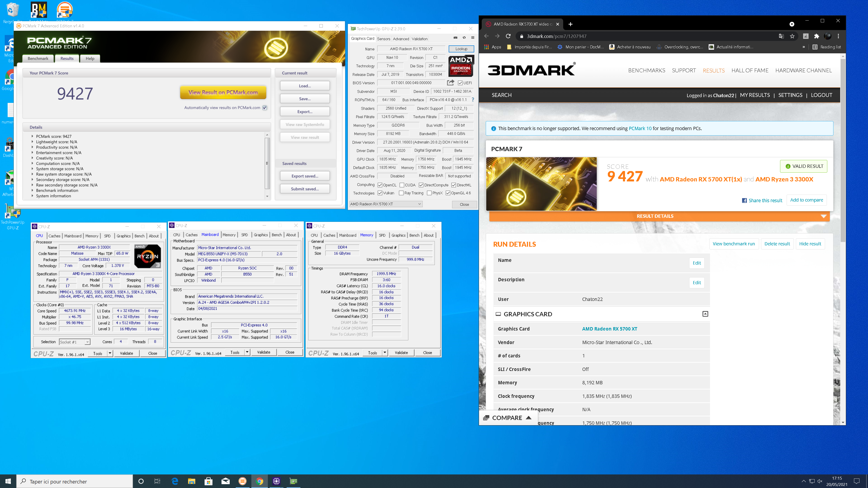Open the AMD Radeon RX 5700 XT GPU selector dropdown
This screenshot has height=488, width=868.
click(x=385, y=204)
